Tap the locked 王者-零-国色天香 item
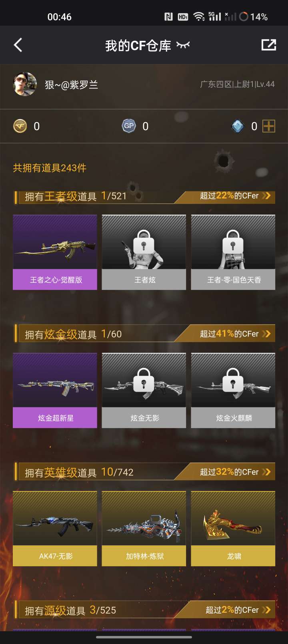 [233, 252]
